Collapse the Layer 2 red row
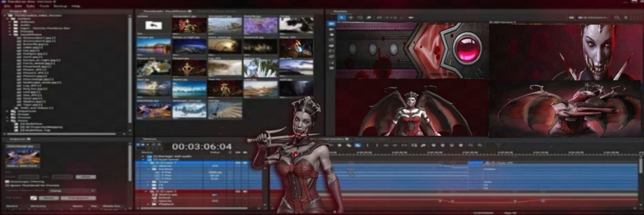This screenshot has width=644, height=215. point(146,192)
